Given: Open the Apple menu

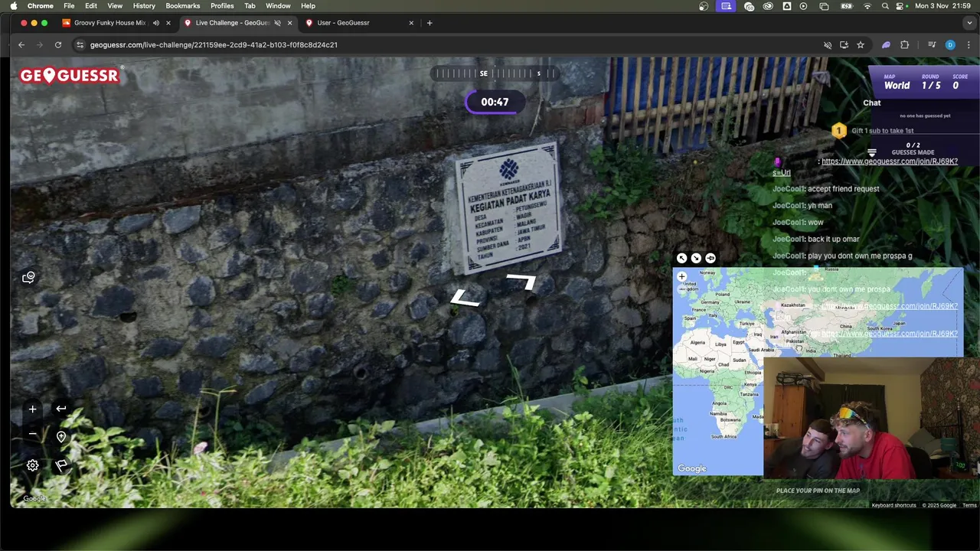Looking at the screenshot, I should point(13,5).
